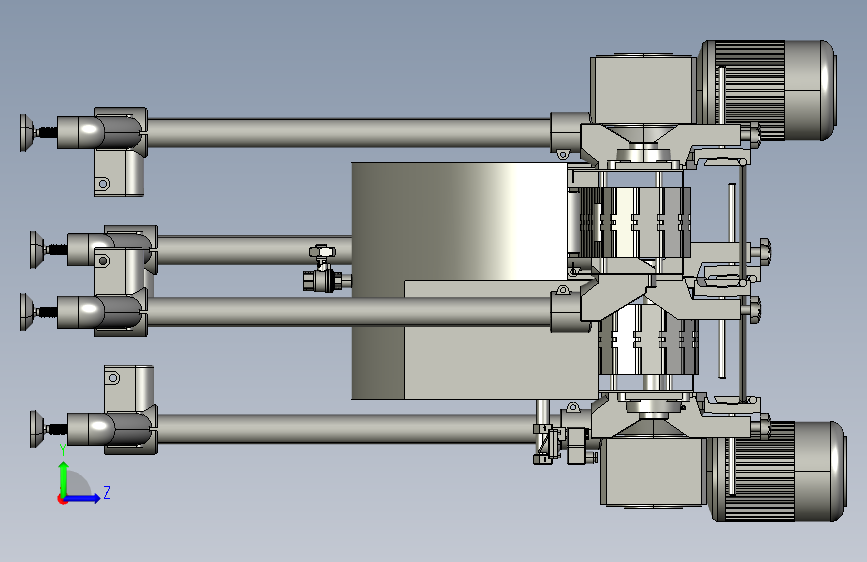The image size is (867, 562).
Task: Click the "Y" axis label
Action: point(63,450)
